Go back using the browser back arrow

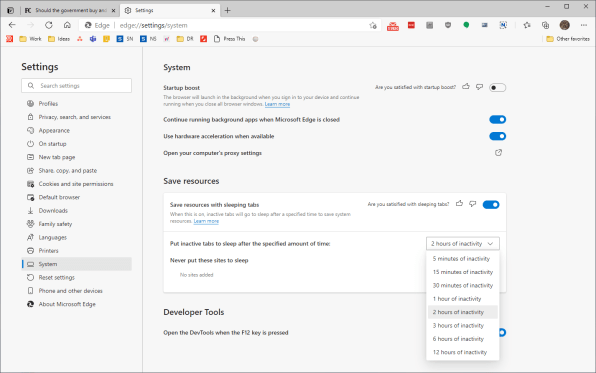(12, 25)
